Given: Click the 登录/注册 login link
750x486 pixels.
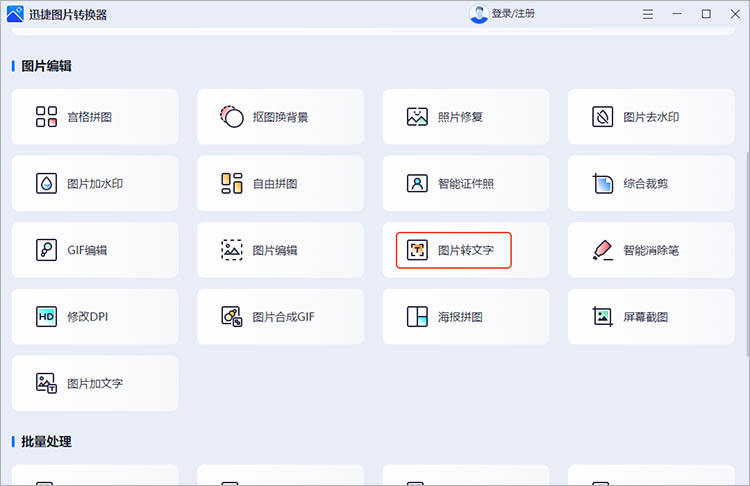Looking at the screenshot, I should 513,13.
